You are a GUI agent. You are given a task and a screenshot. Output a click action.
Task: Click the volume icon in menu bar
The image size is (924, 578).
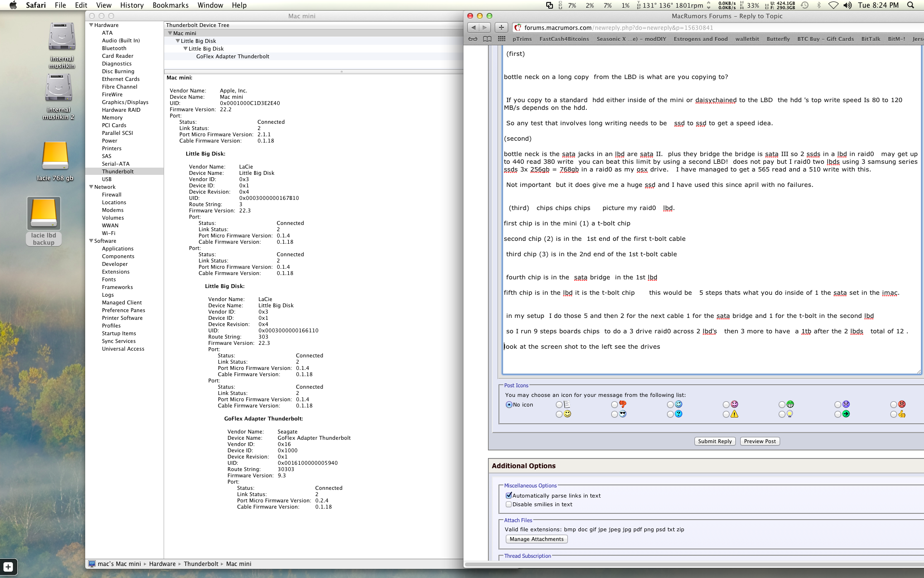[847, 5]
